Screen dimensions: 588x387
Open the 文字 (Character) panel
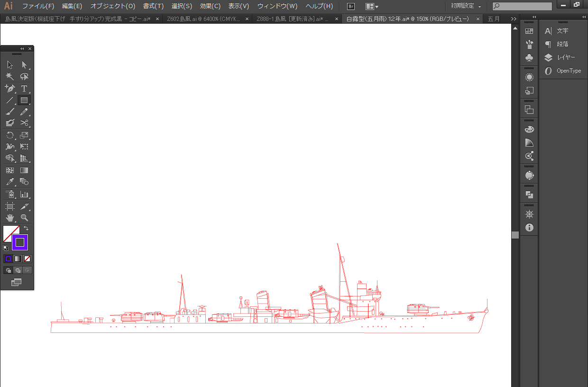coord(562,31)
